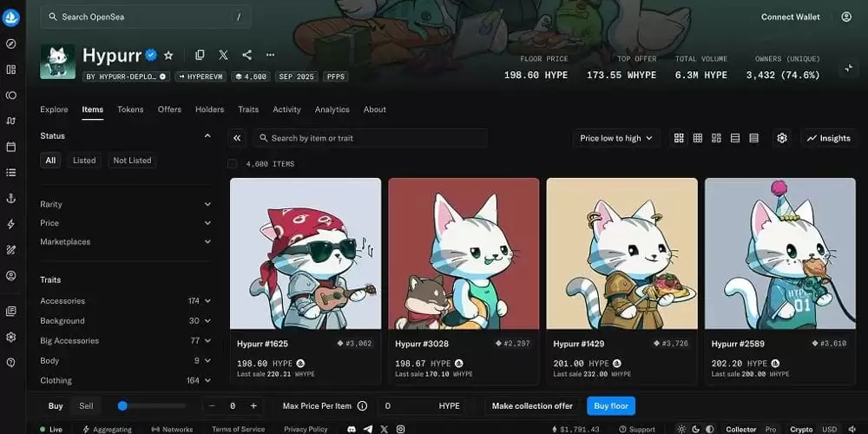This screenshot has height=434, width=868.
Task: Go to the Holders tab
Action: coord(209,109)
